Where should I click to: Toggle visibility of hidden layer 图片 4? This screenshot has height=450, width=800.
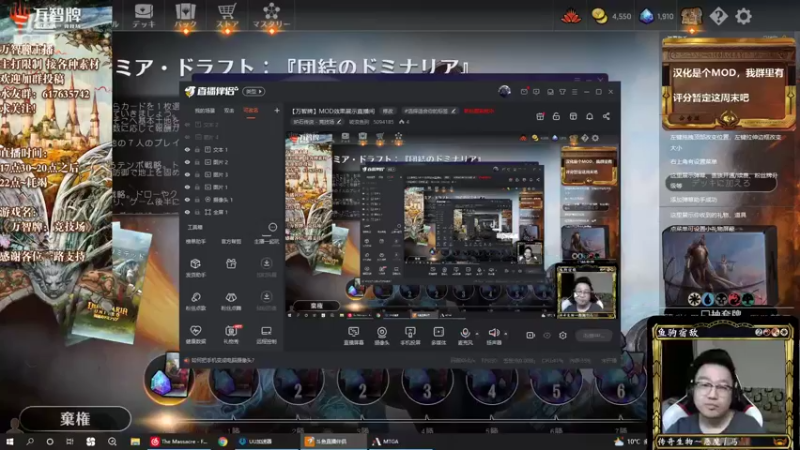187,137
